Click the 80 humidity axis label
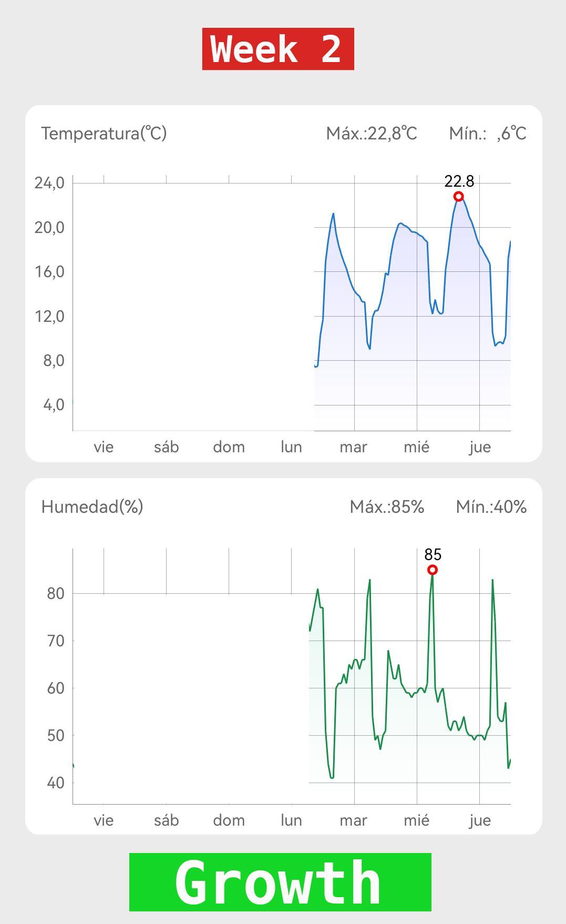Screen dimensions: 566x924 click(56, 593)
